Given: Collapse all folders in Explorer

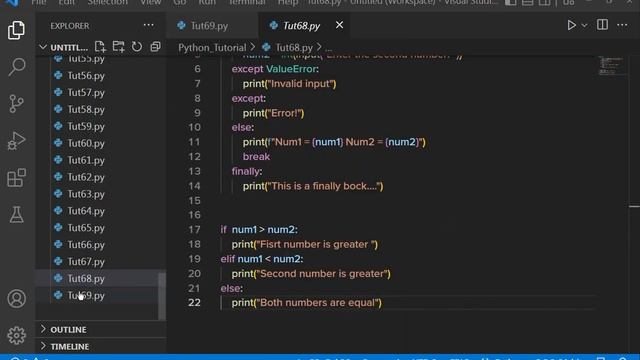Looking at the screenshot, I should (155, 47).
